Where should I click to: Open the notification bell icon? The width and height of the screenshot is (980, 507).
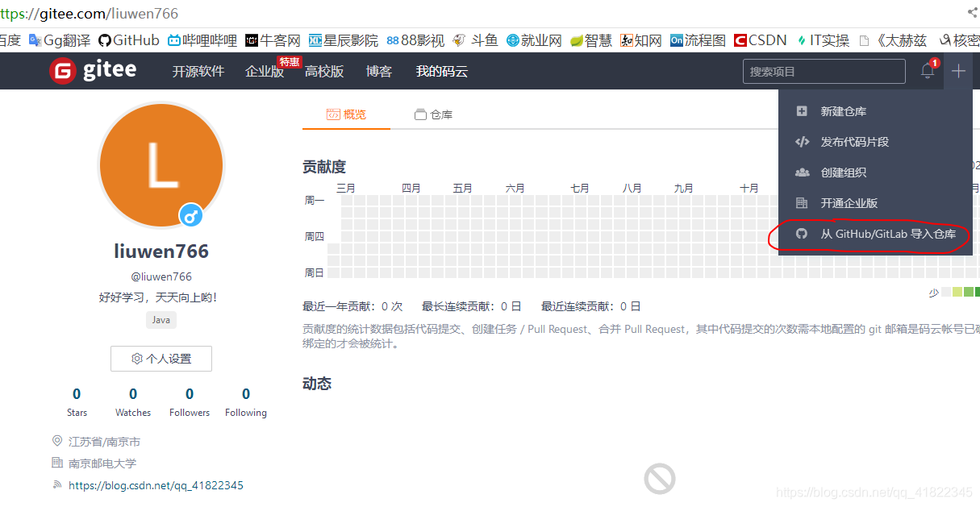point(928,71)
